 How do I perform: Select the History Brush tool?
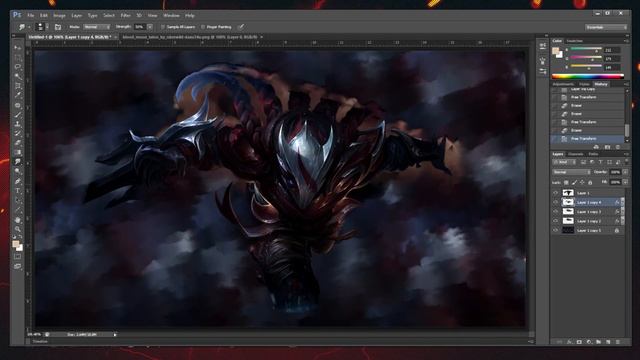18,133
